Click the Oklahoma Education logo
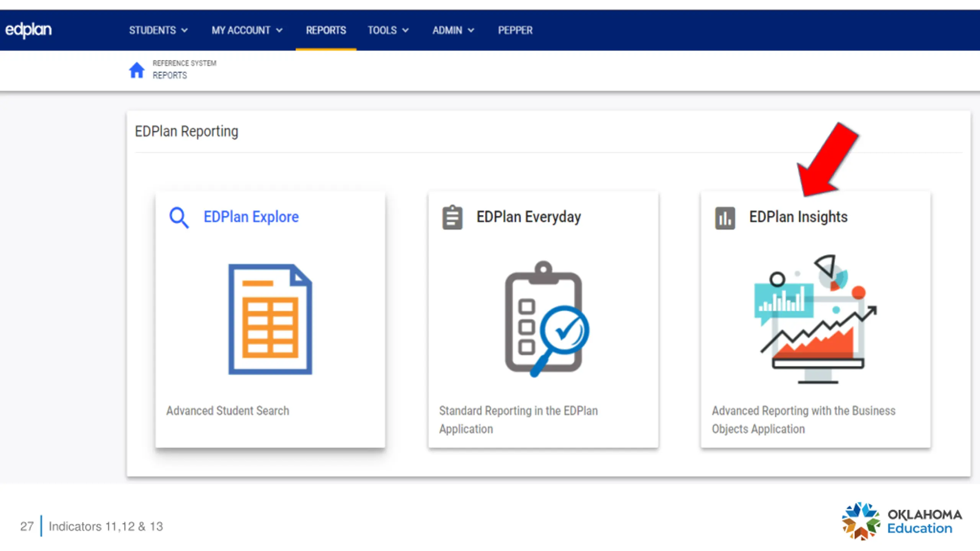This screenshot has height=551, width=980. point(902,521)
